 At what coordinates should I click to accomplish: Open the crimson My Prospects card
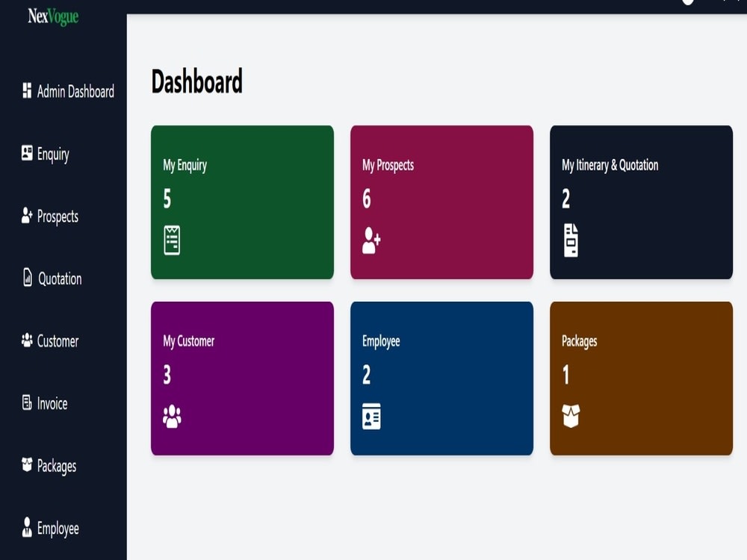pos(441,202)
